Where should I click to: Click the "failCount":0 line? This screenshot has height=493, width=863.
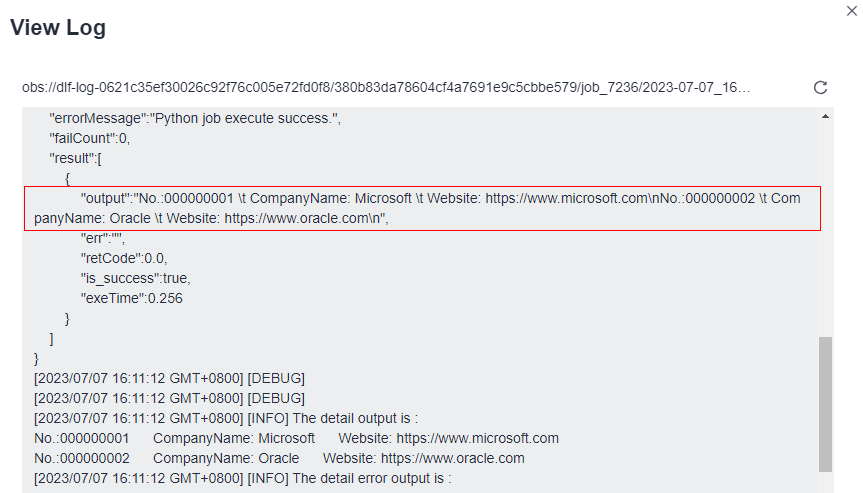[90, 138]
